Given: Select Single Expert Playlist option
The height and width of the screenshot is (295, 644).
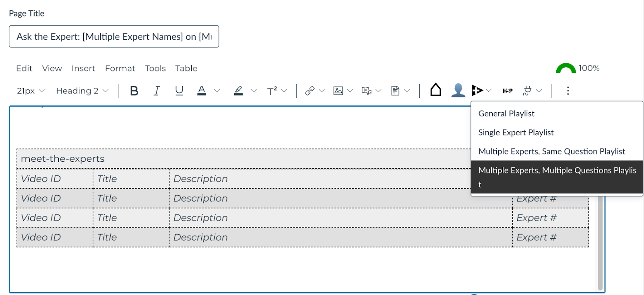Looking at the screenshot, I should pyautogui.click(x=557, y=132).
